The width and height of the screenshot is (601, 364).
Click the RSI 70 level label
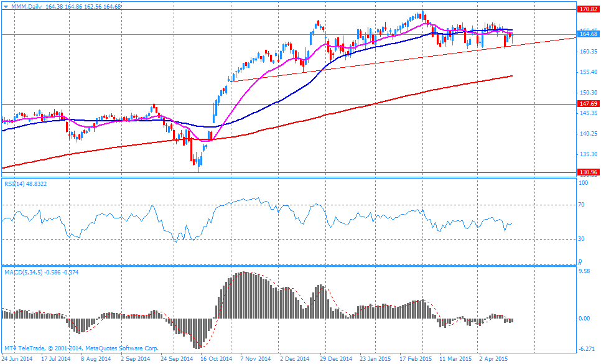coord(582,205)
